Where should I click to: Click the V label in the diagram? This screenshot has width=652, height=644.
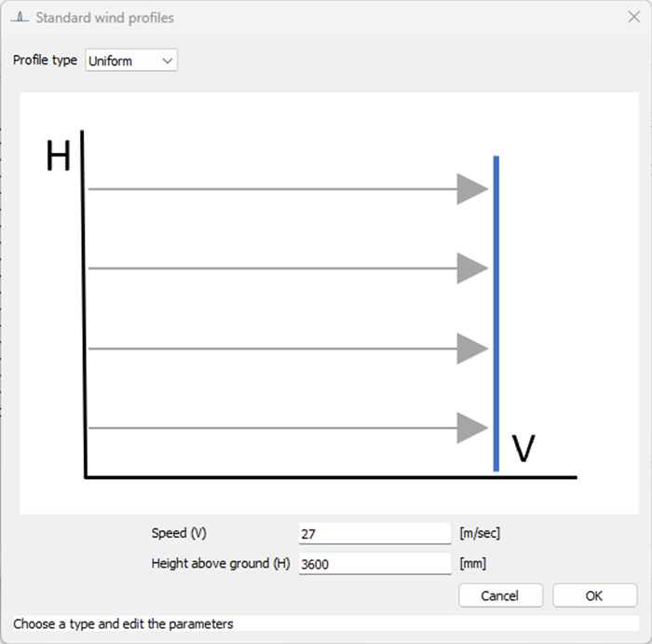pyautogui.click(x=524, y=449)
